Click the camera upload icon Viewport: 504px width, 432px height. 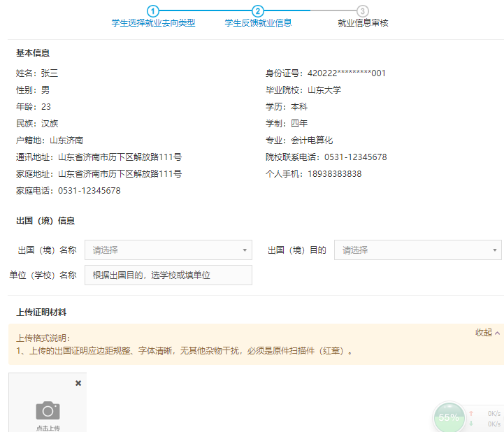tap(48, 410)
